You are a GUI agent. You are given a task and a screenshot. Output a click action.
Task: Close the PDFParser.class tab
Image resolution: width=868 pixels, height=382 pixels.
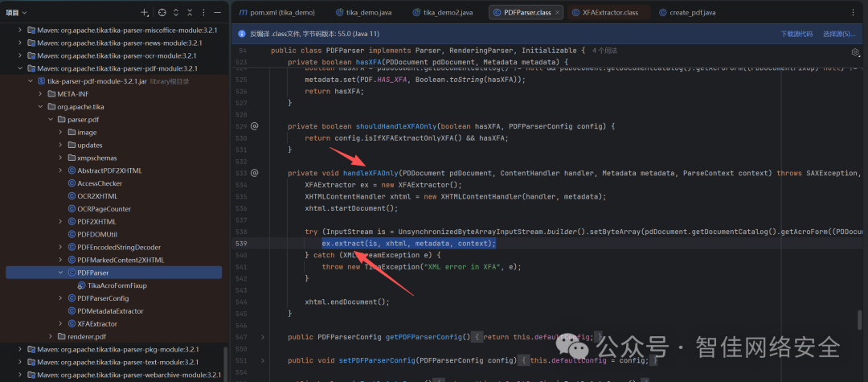coord(557,13)
